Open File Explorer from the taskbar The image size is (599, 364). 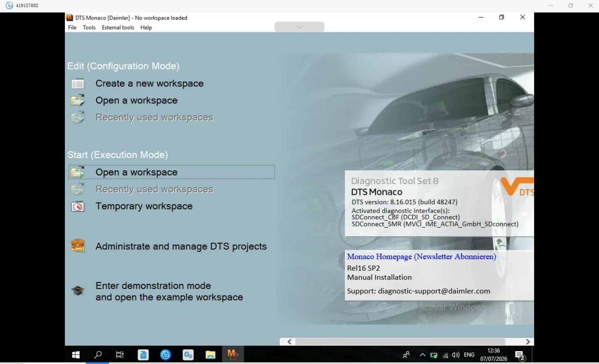[210, 355]
